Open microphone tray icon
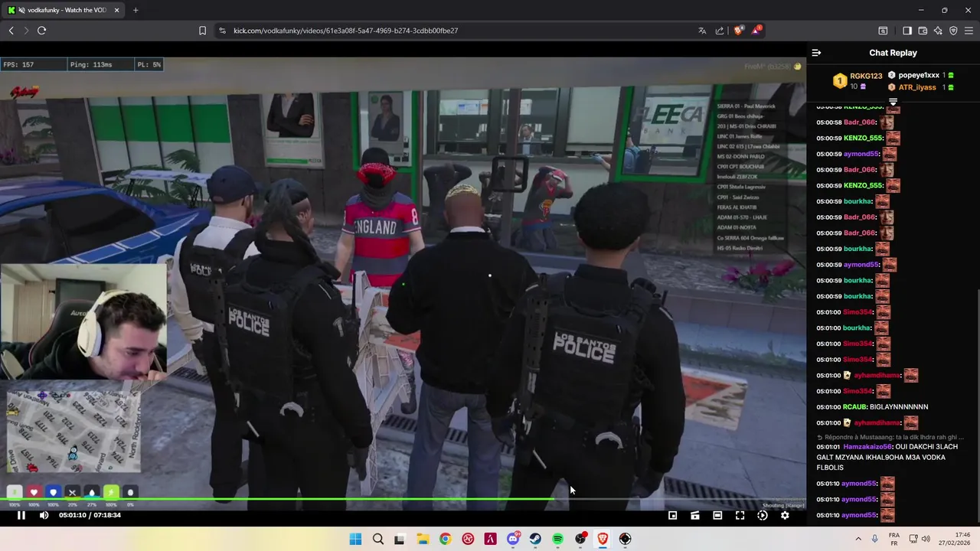This screenshot has height=551, width=980. pyautogui.click(x=874, y=540)
